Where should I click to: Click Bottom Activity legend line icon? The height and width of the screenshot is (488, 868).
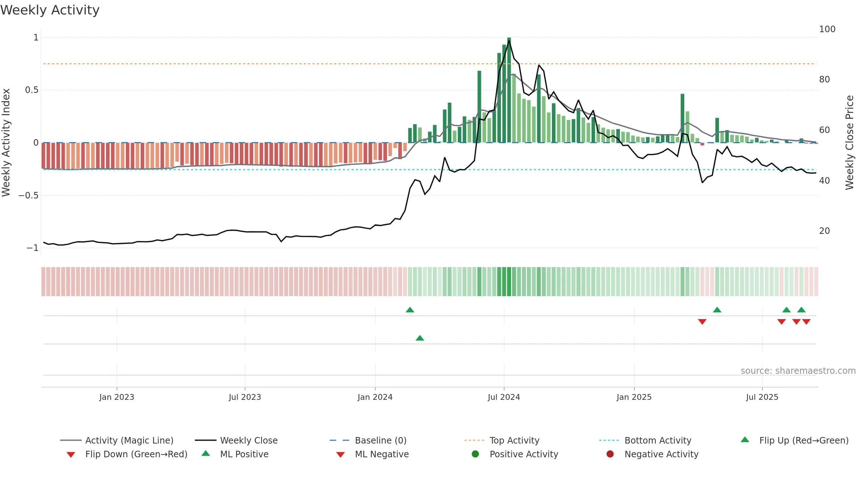click(609, 440)
